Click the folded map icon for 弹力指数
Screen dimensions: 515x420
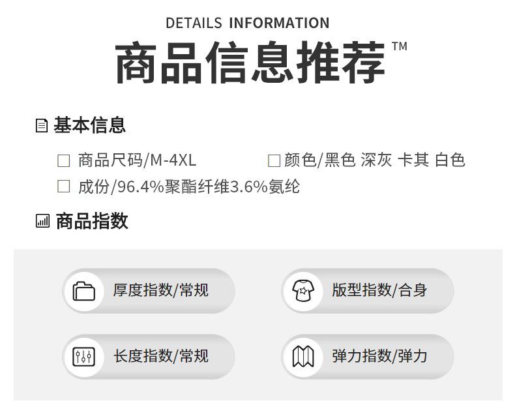click(x=303, y=357)
